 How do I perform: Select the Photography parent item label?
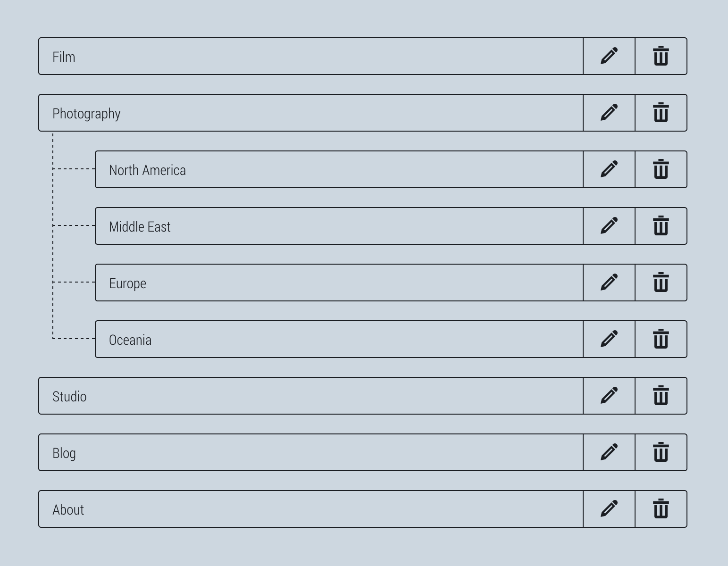tap(87, 114)
